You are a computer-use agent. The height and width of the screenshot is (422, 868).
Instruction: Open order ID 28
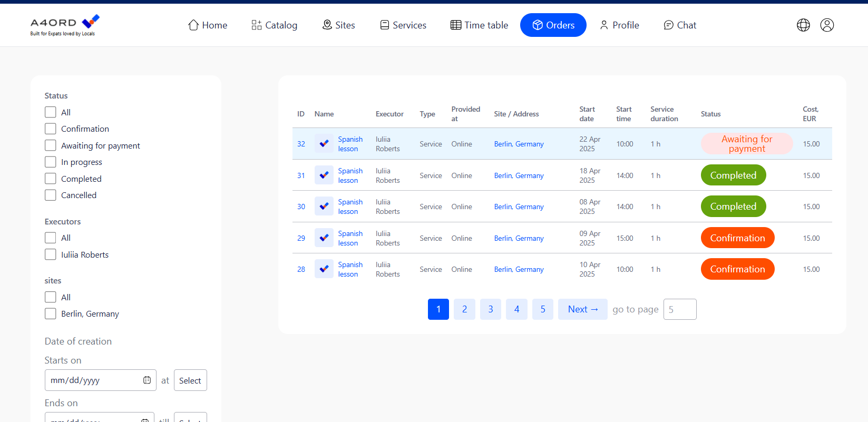pos(301,269)
